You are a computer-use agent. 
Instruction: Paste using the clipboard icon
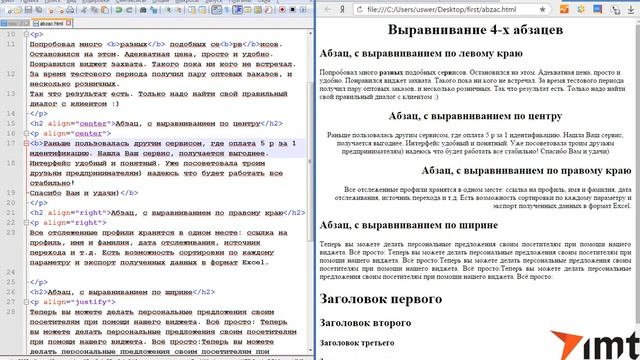[x=104, y=9]
